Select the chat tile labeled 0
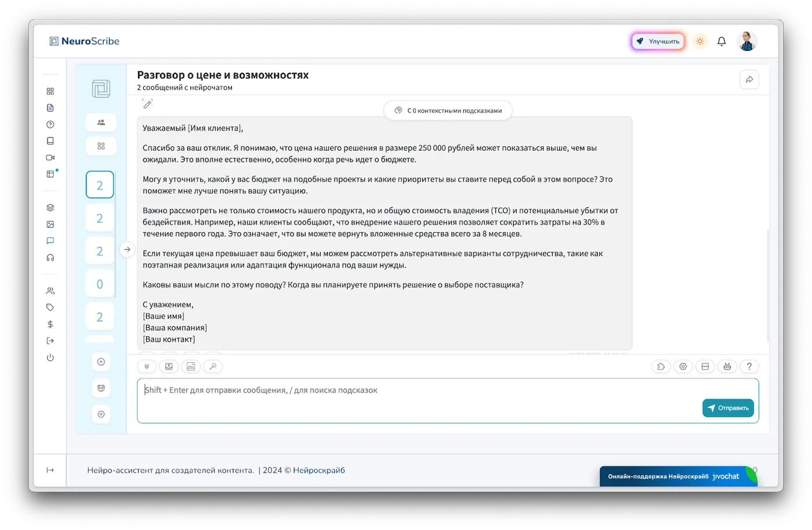The height and width of the screenshot is (530, 812). pyautogui.click(x=100, y=284)
